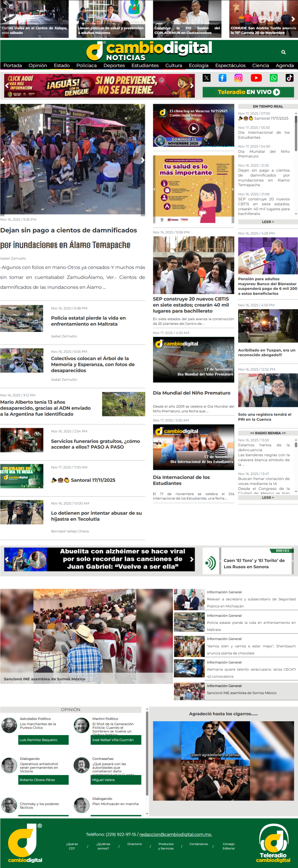This screenshot has height=868, width=298.
Task: Read Policía estatal Maltrata headline
Action: (88, 321)
